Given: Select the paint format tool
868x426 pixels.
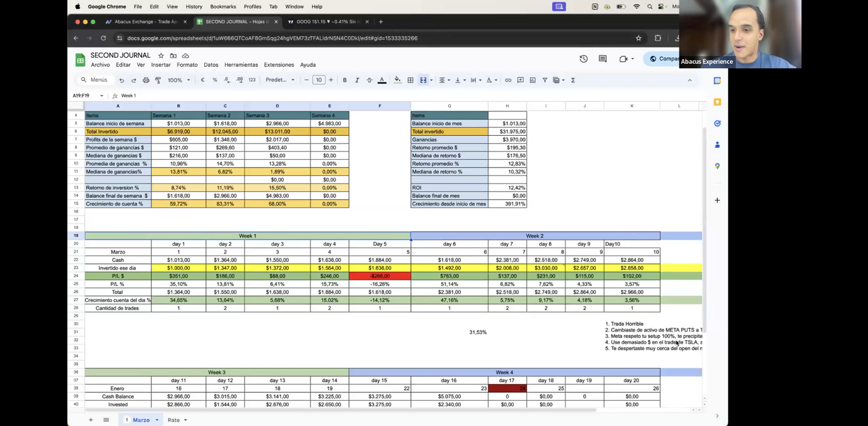Looking at the screenshot, I should pyautogui.click(x=158, y=80).
